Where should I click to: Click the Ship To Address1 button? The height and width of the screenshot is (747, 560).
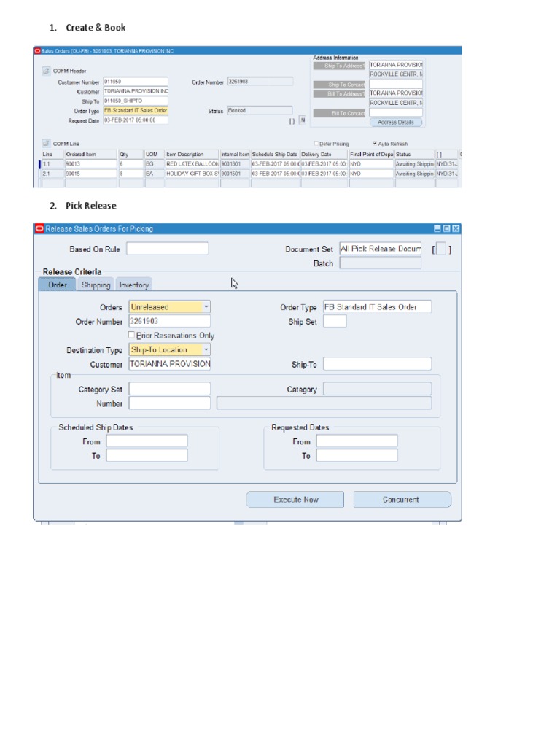[339, 66]
